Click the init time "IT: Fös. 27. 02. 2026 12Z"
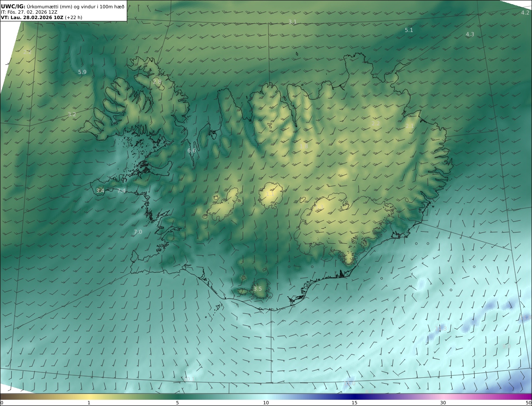This screenshot has width=532, height=406. click(29, 12)
